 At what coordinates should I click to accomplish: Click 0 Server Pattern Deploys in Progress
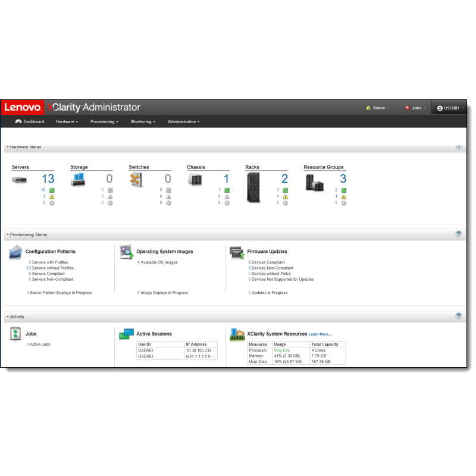[x=59, y=293]
